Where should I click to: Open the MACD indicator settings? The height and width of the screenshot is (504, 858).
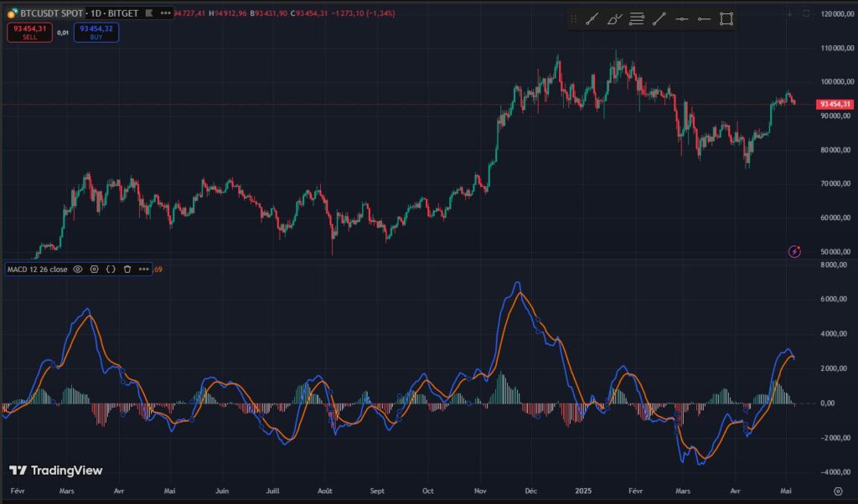94,269
